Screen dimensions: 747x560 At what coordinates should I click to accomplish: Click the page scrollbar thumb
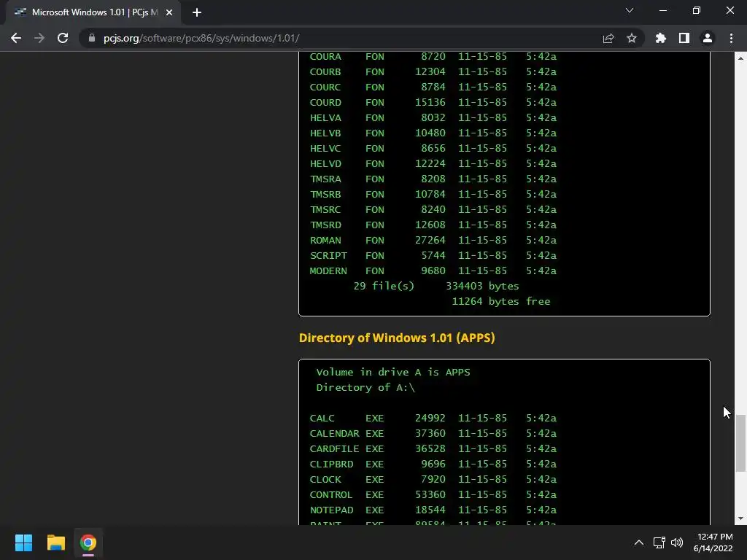tap(740, 443)
